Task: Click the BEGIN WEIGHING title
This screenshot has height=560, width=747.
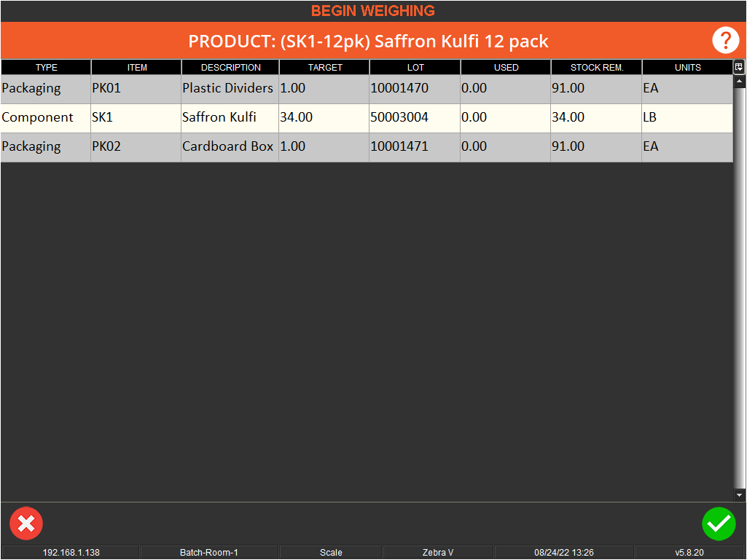Action: pos(373,10)
